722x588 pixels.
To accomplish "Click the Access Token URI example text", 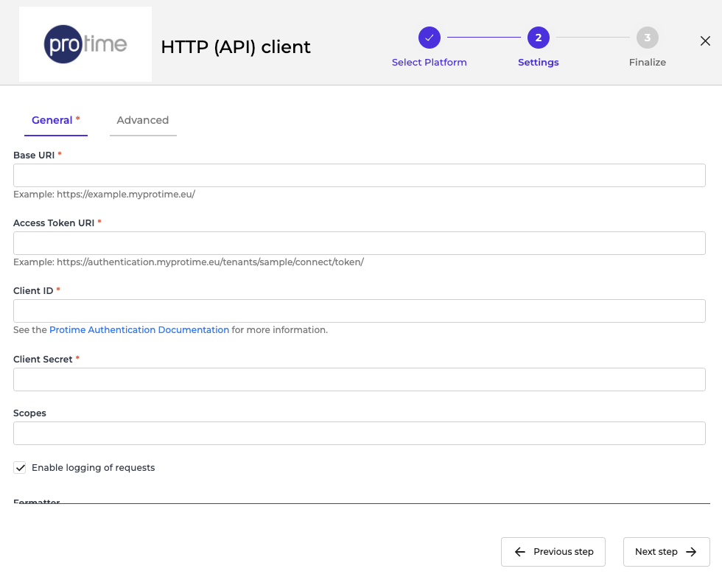I will point(189,262).
